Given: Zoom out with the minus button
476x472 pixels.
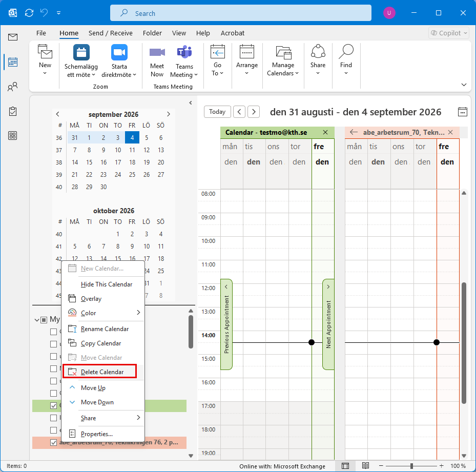Looking at the screenshot, I should [381, 466].
